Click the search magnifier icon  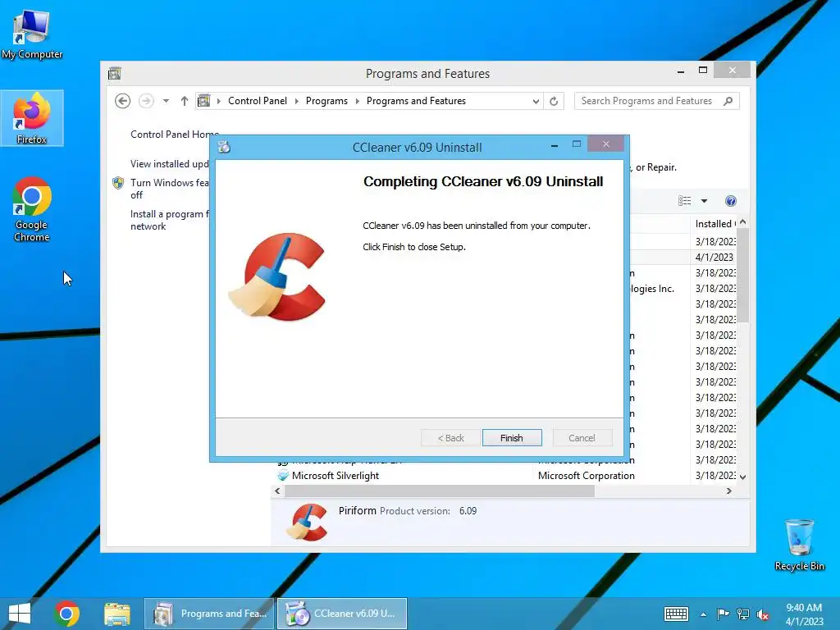pos(728,101)
